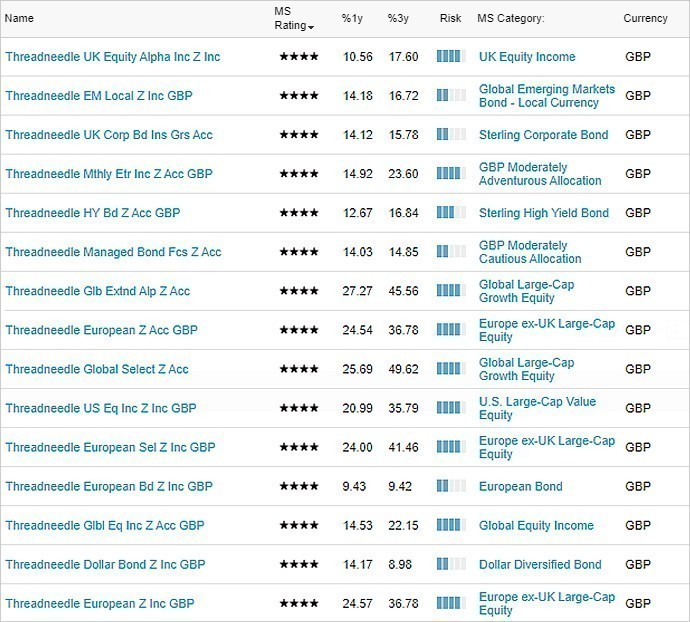This screenshot has height=622, width=690.
Task: Open Threadneedle HY Bd Z Acc GBP
Action: 93,213
